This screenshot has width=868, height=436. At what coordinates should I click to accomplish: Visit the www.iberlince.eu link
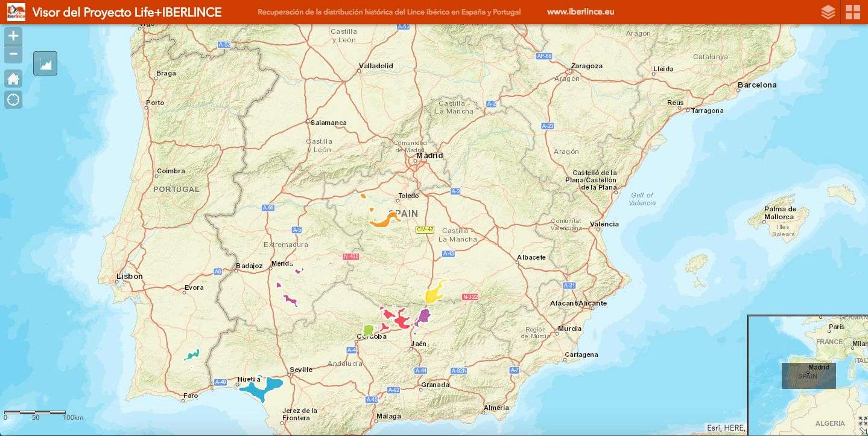tap(580, 12)
